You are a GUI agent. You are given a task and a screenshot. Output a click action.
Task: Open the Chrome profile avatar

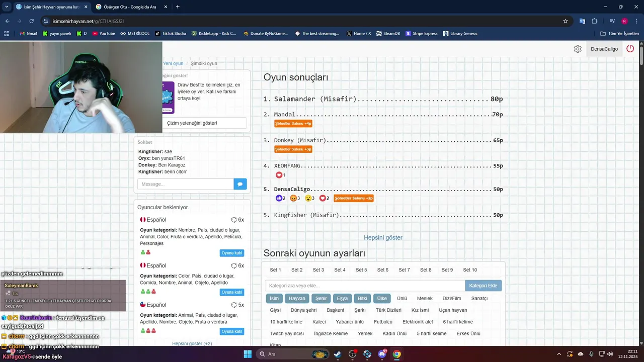(x=624, y=21)
